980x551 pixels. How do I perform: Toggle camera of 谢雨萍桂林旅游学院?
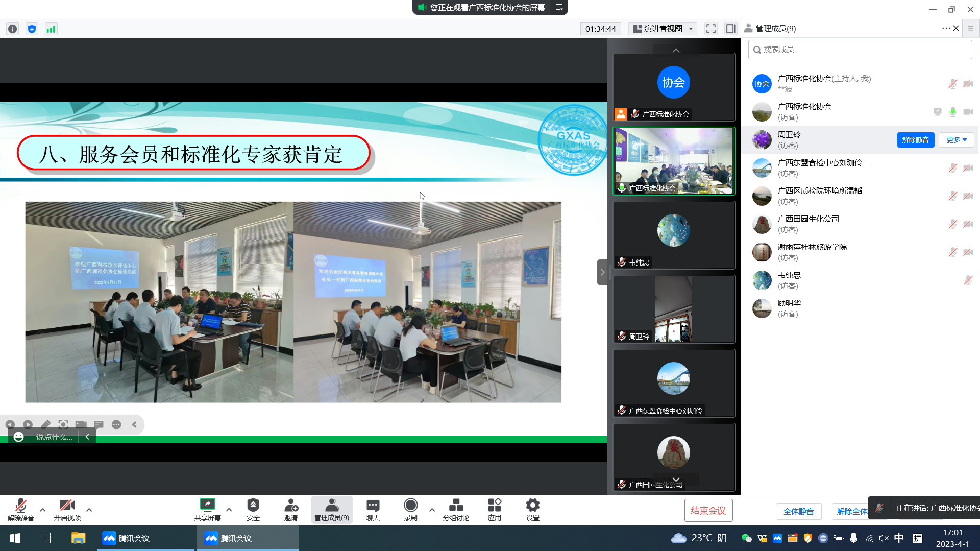click(x=968, y=252)
